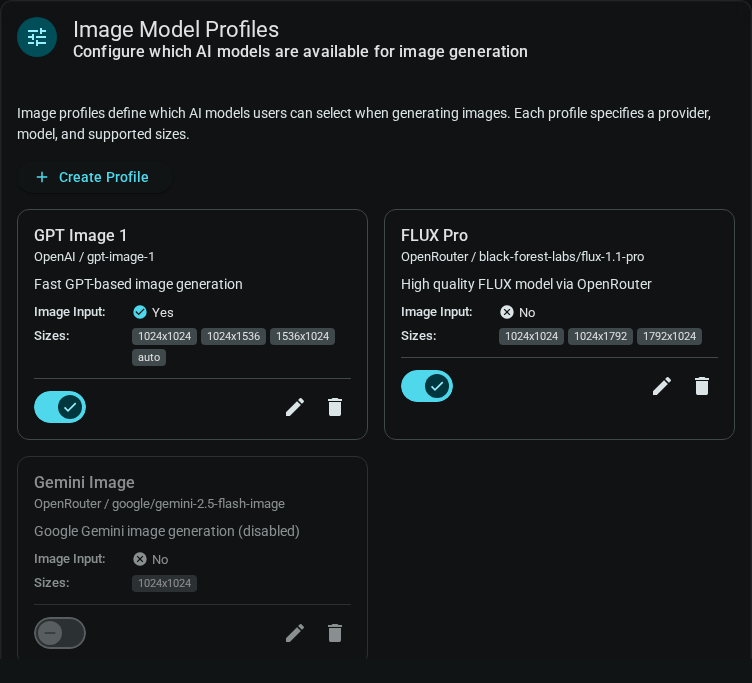Viewport: 752px width, 683px height.
Task: Click GPT Image 1's 1024x1024 chip
Action: click(x=164, y=336)
